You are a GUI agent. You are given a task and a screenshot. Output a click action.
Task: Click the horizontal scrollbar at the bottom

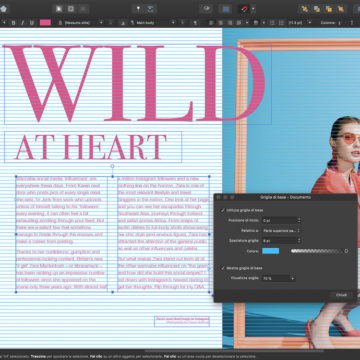pos(234,350)
